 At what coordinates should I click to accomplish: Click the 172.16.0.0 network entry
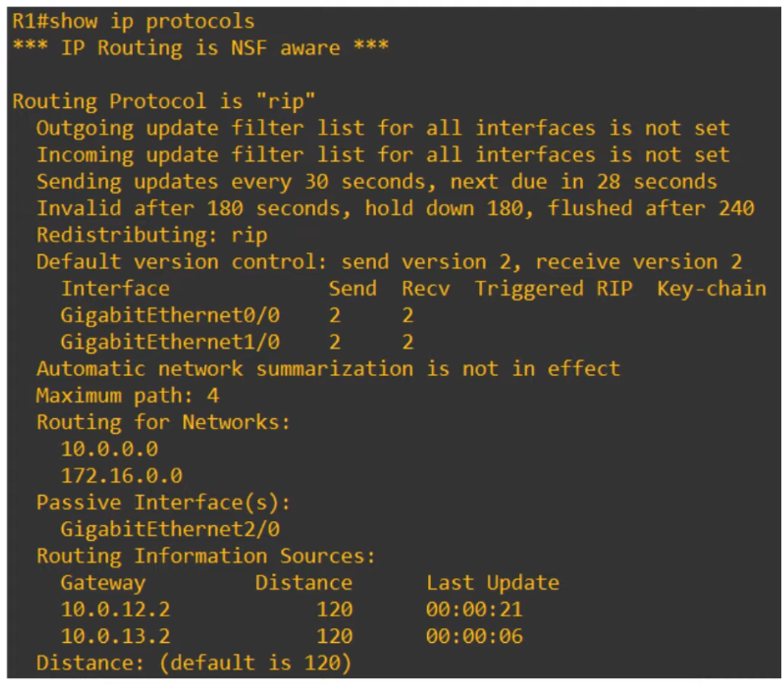(121, 476)
